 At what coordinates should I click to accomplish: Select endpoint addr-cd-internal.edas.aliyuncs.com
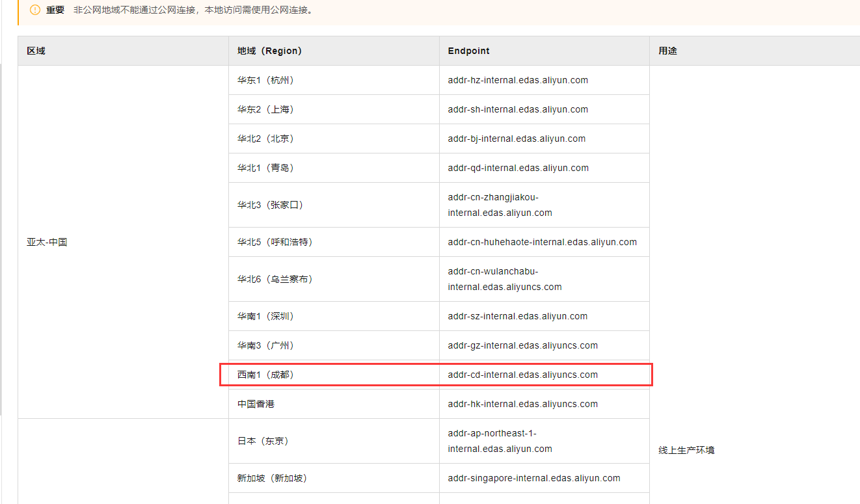click(523, 375)
